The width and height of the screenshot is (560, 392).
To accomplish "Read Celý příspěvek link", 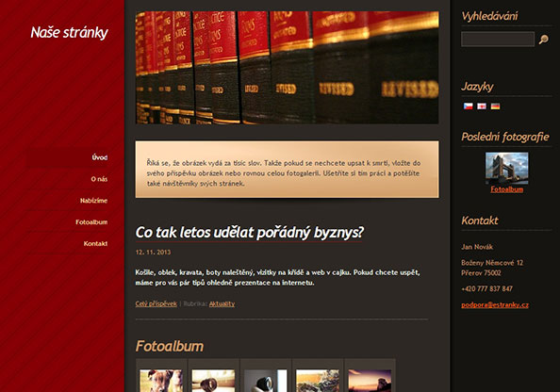I will [x=156, y=303].
